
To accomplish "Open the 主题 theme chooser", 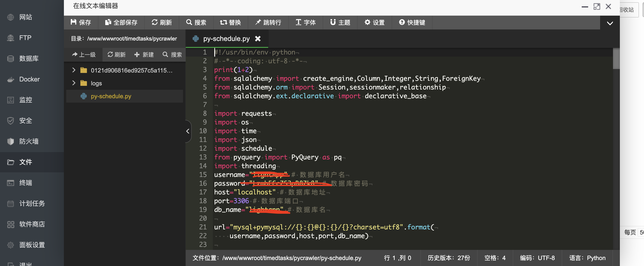I will 340,23.
